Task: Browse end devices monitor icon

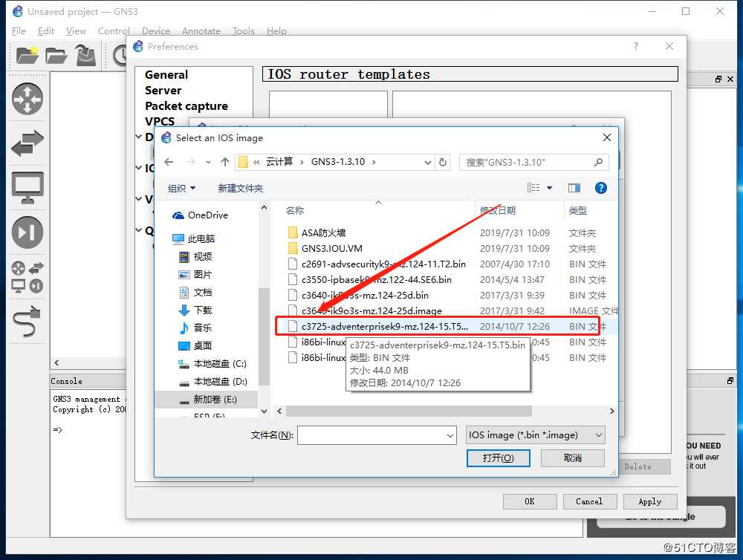Action: click(27, 188)
